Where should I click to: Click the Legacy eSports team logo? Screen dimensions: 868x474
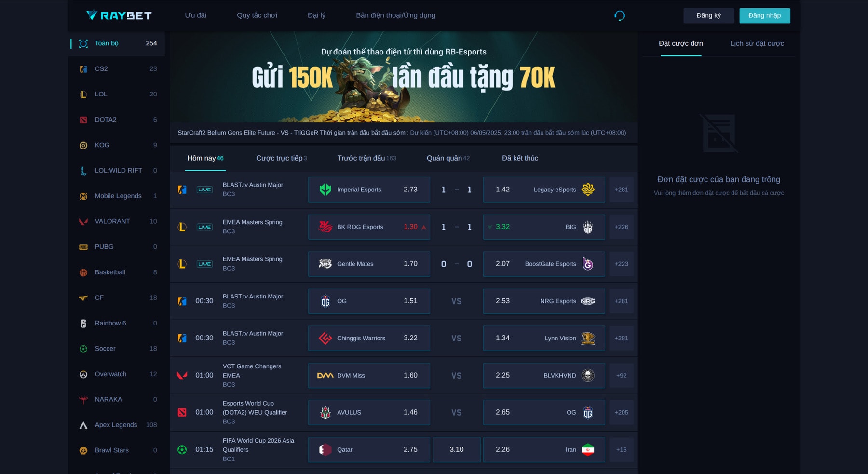[x=588, y=190]
